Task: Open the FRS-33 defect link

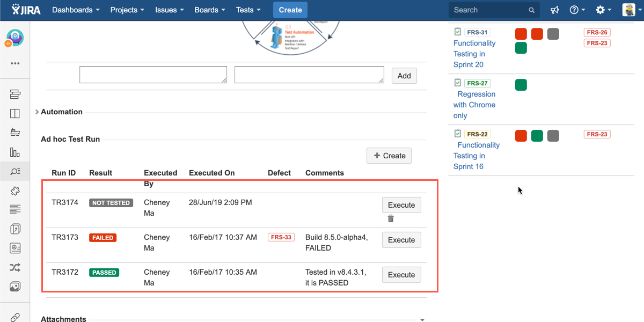Action: pos(281,237)
